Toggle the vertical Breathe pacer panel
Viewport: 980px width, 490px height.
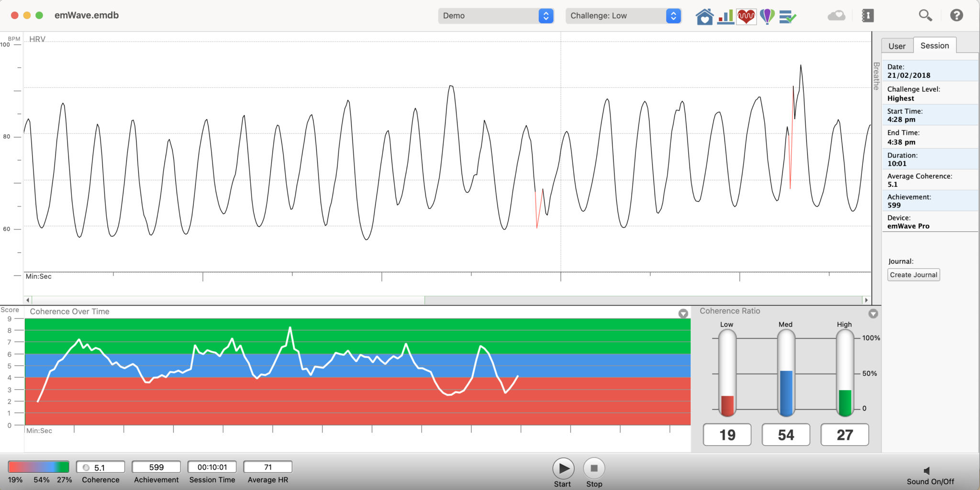[x=876, y=76]
